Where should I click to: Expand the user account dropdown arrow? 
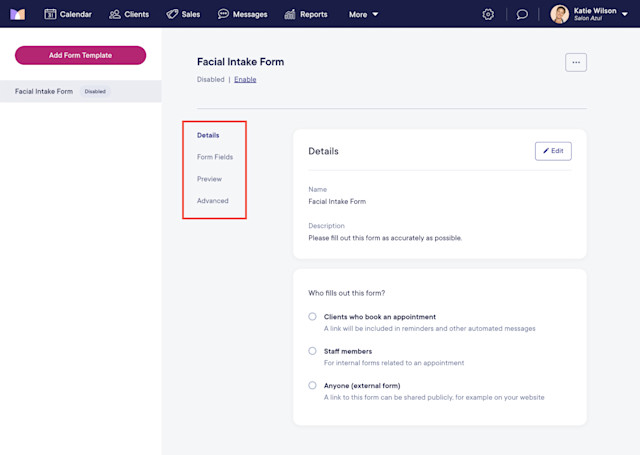tap(624, 14)
